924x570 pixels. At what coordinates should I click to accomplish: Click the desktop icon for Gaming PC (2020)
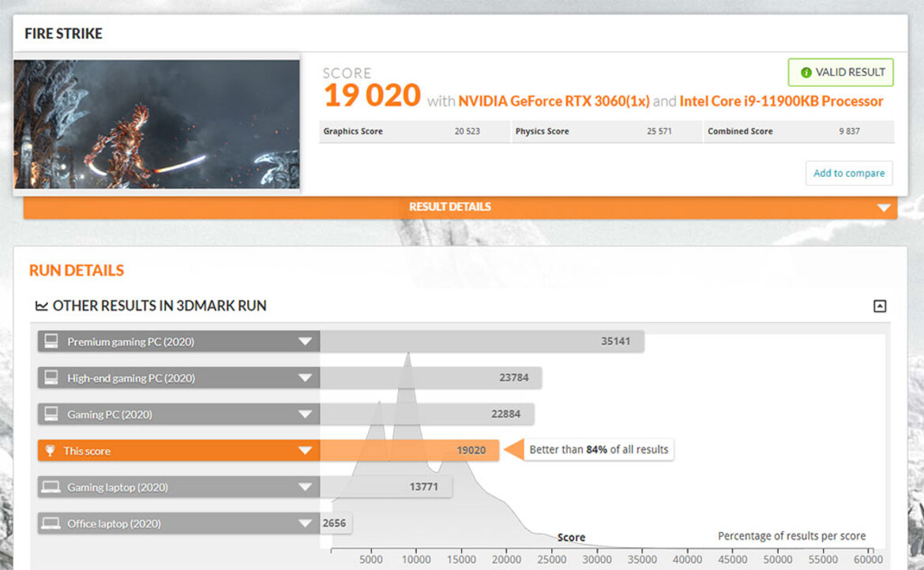[51, 414]
